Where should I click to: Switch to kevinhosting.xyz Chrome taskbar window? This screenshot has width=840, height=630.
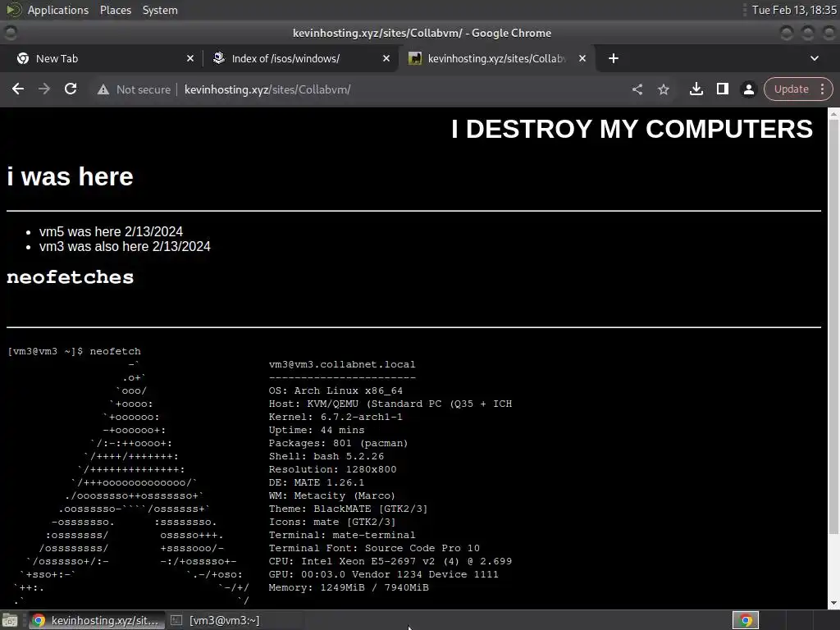(97, 620)
